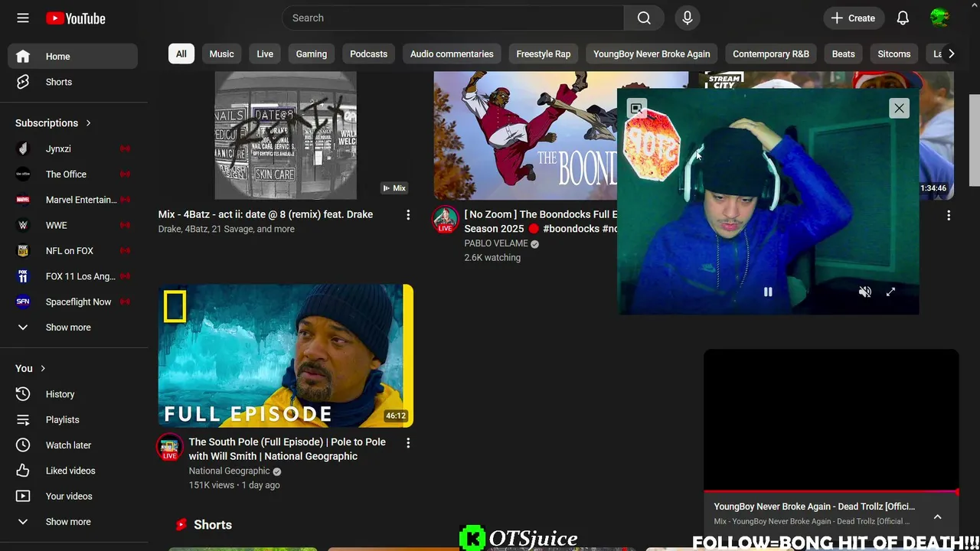Viewport: 980px width, 551px height.
Task: Open Liked videos
Action: [x=73, y=471]
